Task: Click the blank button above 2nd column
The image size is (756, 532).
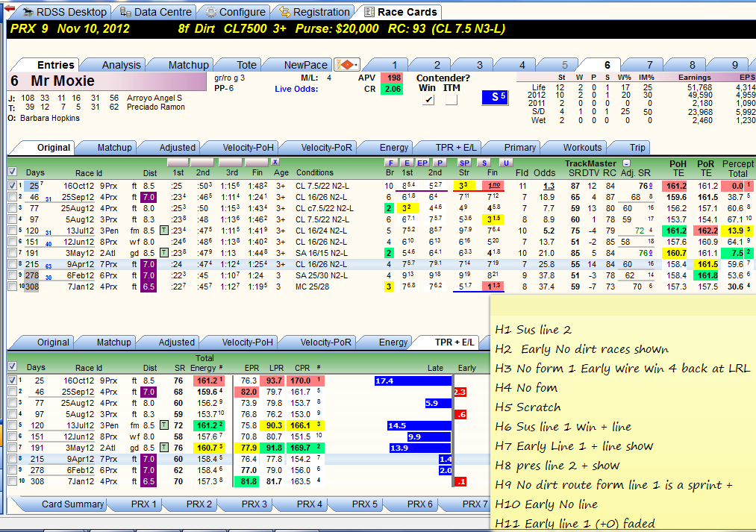Action: click(x=202, y=163)
